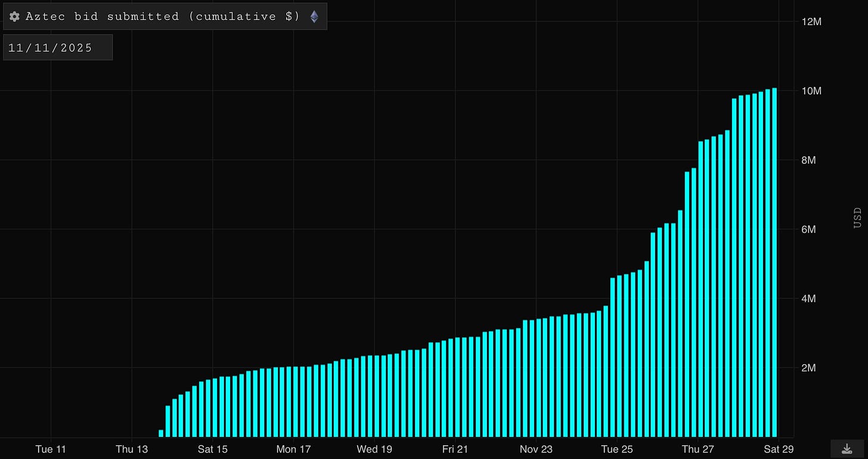The image size is (868, 459).
Task: Click the Sat 15 x-axis label
Action: [213, 449]
